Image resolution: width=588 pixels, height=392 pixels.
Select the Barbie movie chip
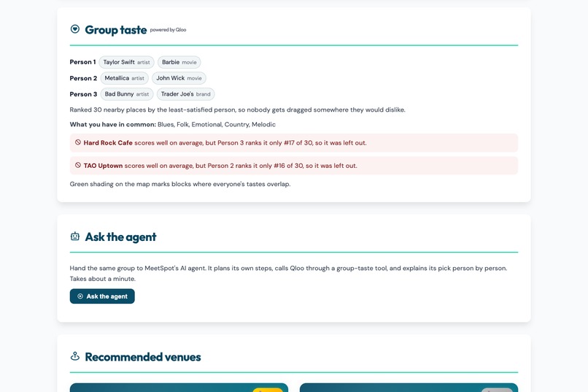tap(179, 62)
